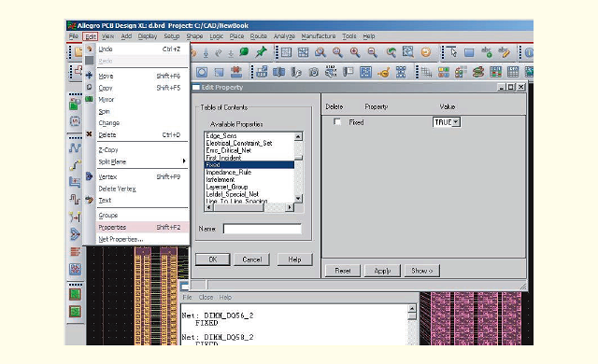The image size is (598, 364).
Task: Click the zoom in magnifier toolbar icon
Action: pyautogui.click(x=355, y=52)
